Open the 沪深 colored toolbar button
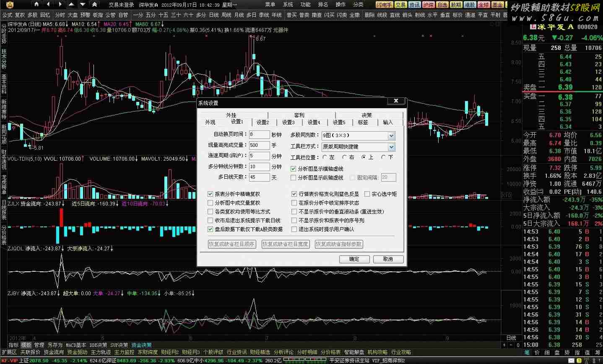This screenshot has height=364, width=603. 428,5
